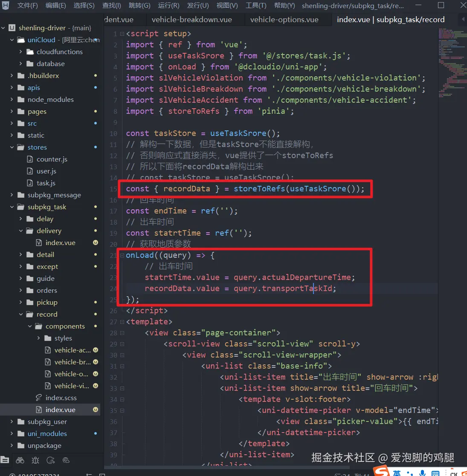
Task: Open vehicle-o... component file
Action: [71, 374]
